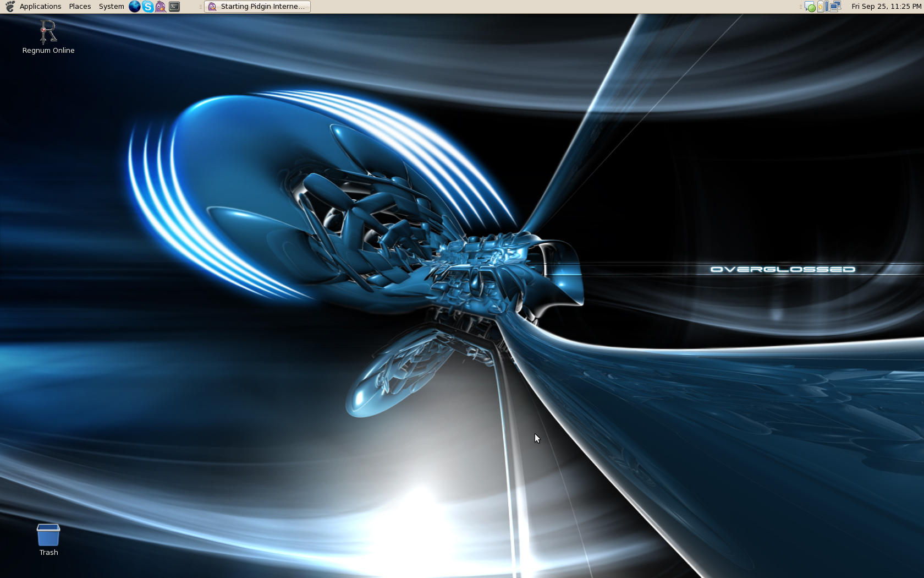
Task: Select the Trash desktop icon
Action: (x=48, y=540)
